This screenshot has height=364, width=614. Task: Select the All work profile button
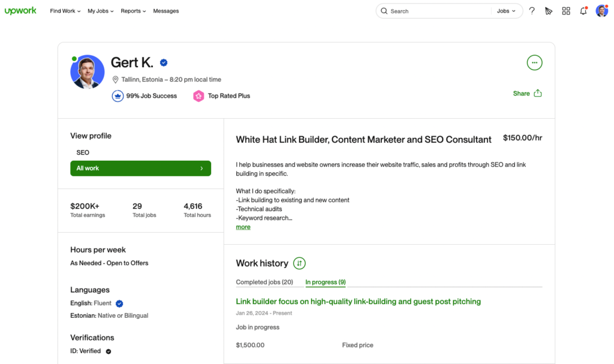tap(140, 169)
